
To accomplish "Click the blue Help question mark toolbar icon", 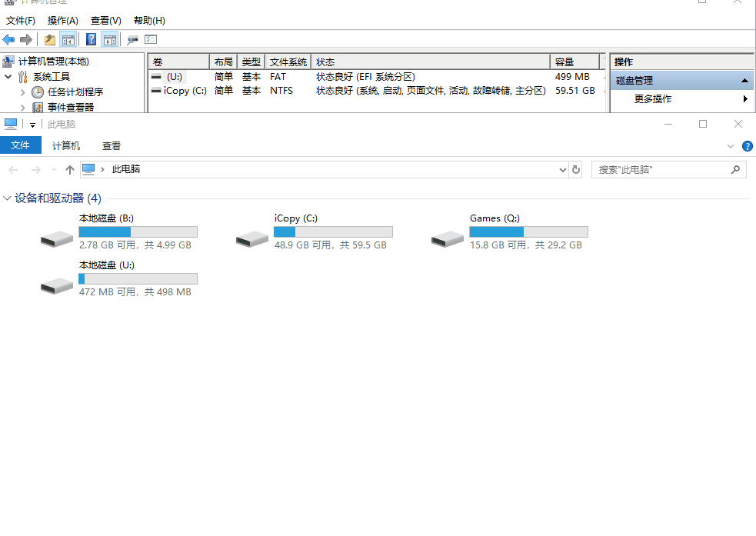I will (x=92, y=40).
